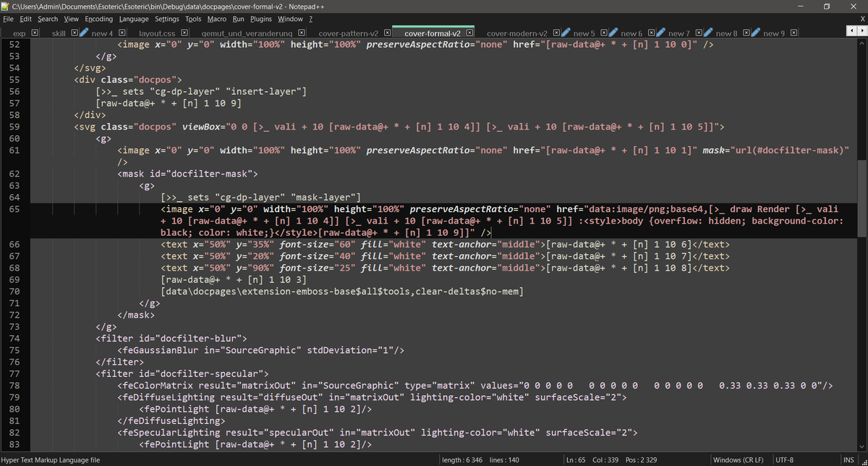Open the Plugins menu
This screenshot has height=466, width=868.
click(x=262, y=19)
